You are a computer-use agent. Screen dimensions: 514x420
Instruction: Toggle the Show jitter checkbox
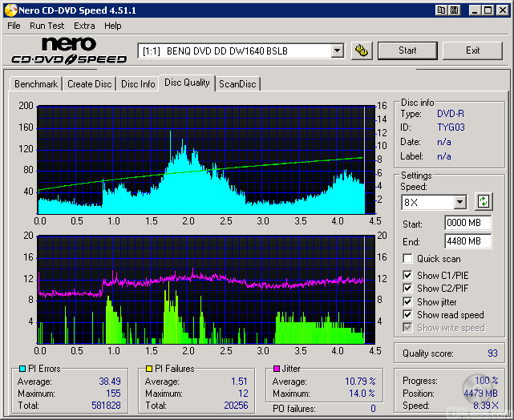point(407,301)
